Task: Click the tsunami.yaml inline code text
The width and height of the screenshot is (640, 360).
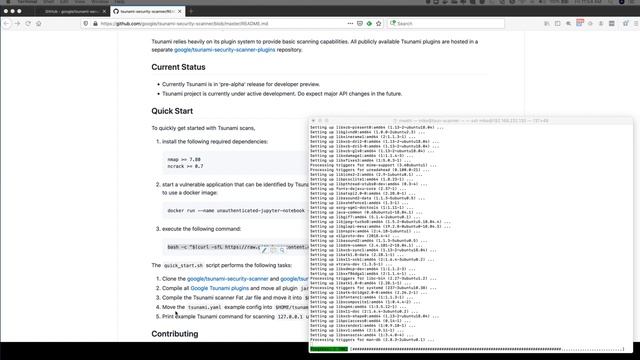Action: (204, 307)
